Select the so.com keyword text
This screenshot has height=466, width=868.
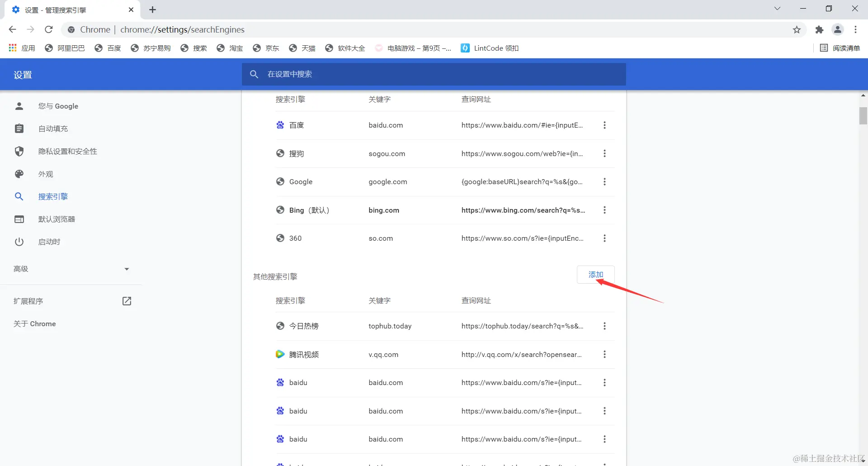pyautogui.click(x=381, y=238)
